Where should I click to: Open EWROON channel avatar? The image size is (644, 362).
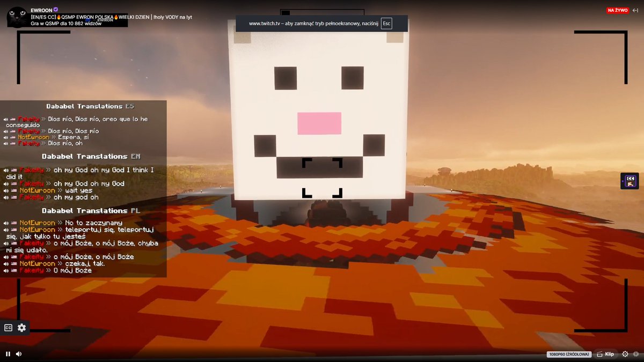pos(17,17)
